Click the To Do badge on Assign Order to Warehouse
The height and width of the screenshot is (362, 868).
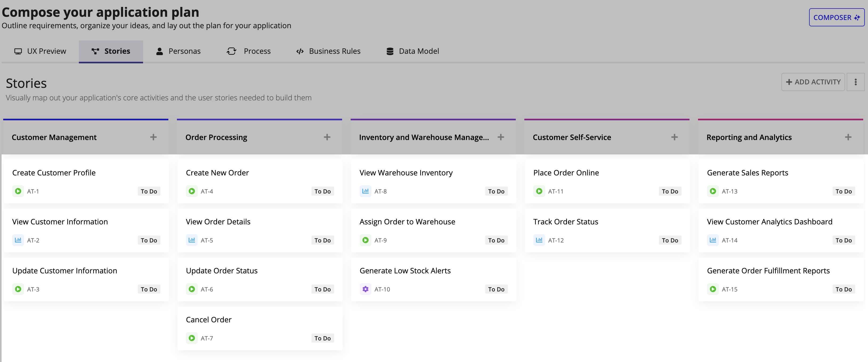(x=496, y=240)
